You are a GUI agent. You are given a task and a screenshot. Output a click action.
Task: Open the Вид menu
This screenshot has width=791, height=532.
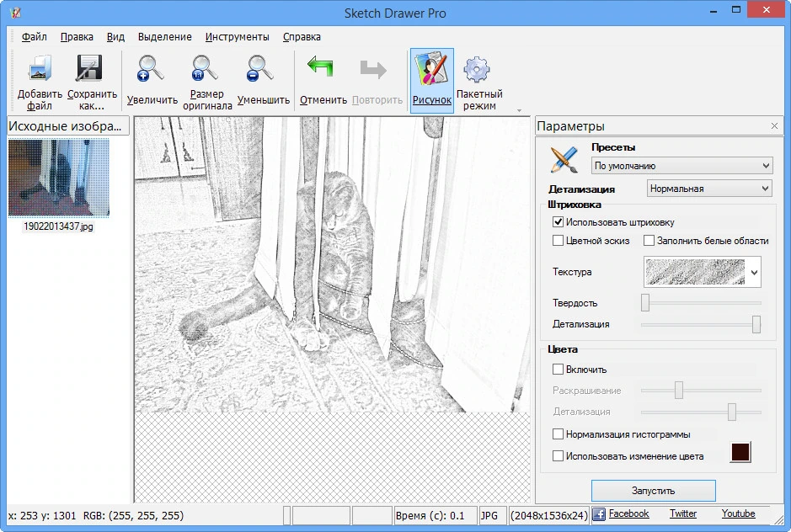115,37
